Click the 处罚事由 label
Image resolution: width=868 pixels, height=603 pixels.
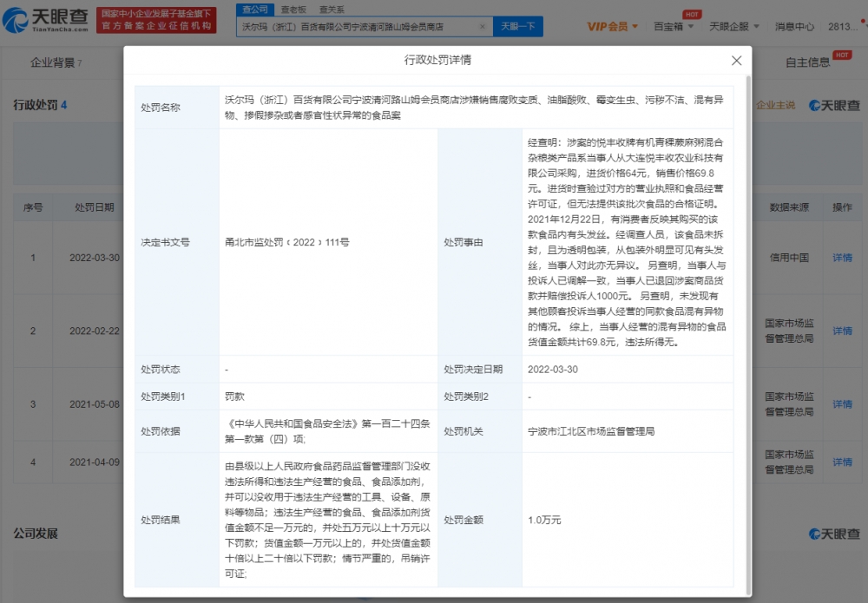click(x=464, y=242)
